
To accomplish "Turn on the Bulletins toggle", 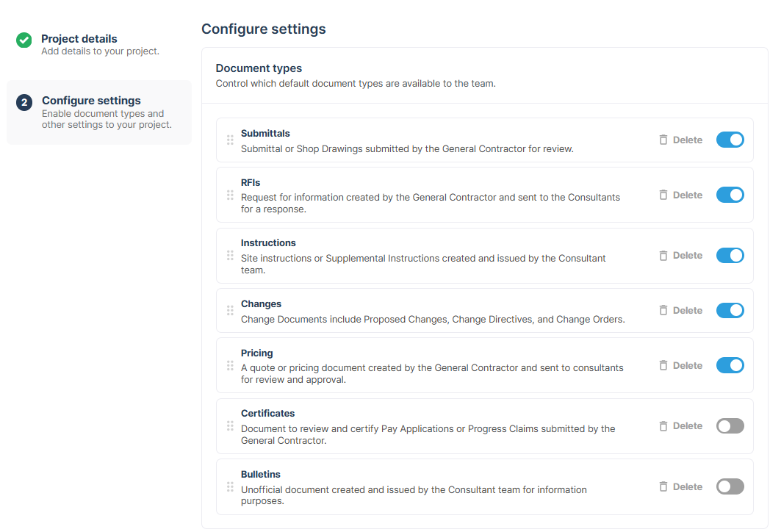I will pyautogui.click(x=730, y=486).
